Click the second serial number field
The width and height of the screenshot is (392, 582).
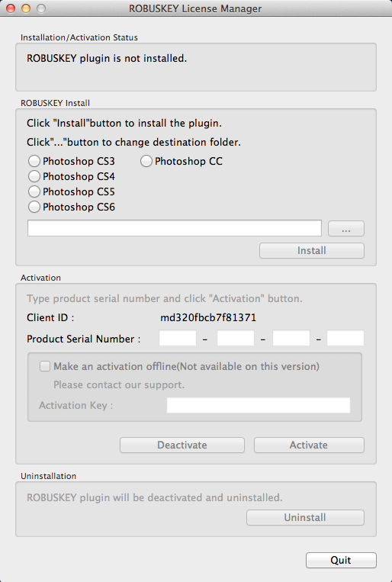236,338
